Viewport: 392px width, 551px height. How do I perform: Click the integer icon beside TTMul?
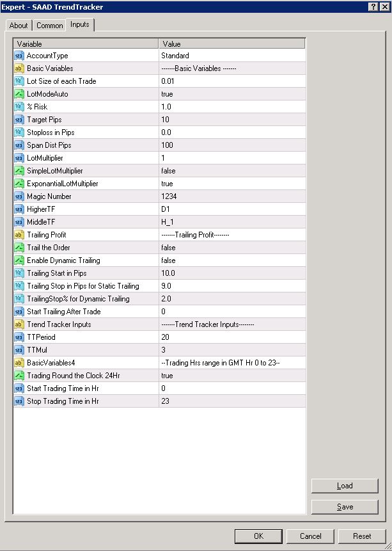(19, 350)
